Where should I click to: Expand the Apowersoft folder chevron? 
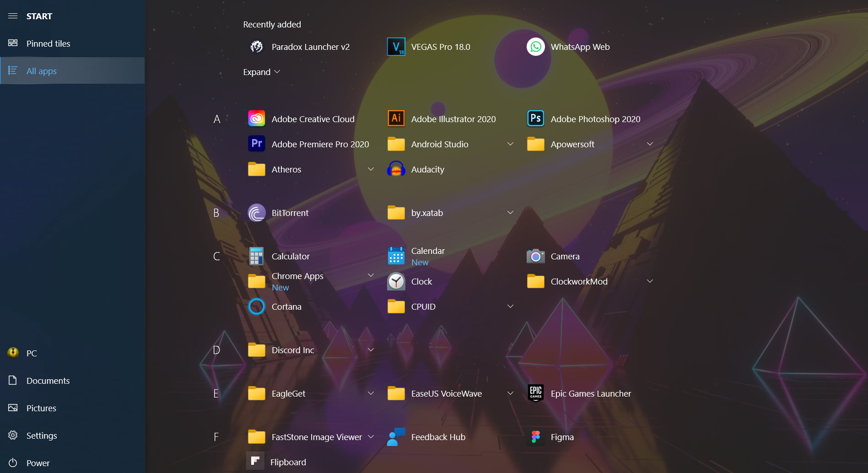pyautogui.click(x=650, y=144)
